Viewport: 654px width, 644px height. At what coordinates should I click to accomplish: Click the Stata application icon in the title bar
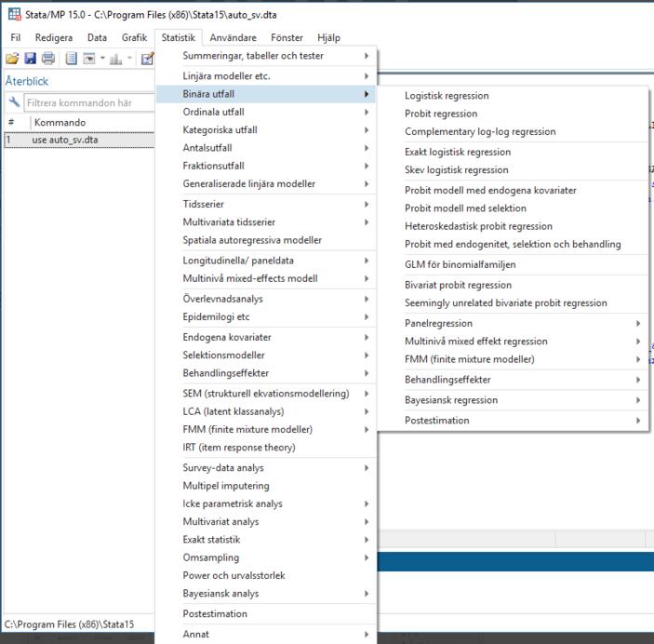point(15,14)
